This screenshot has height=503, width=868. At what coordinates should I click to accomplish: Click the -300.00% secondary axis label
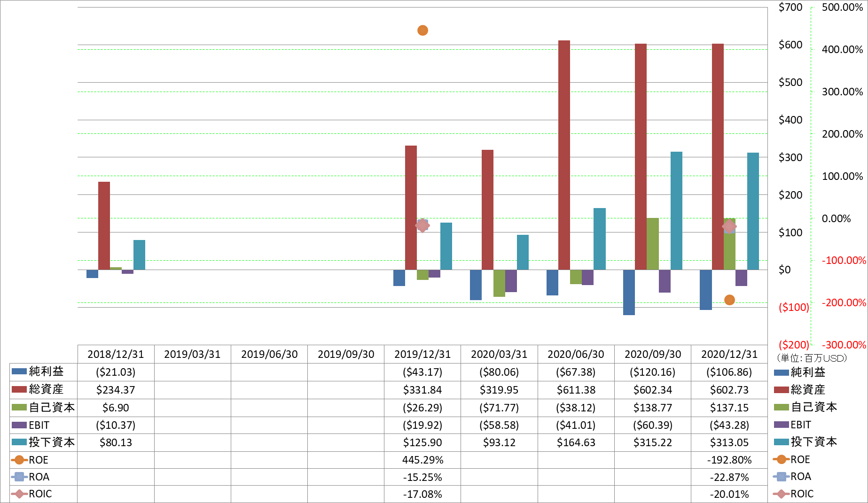(x=844, y=345)
